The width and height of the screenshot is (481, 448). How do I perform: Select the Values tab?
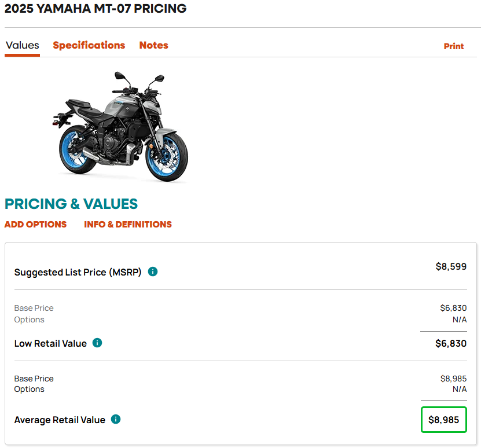[22, 45]
